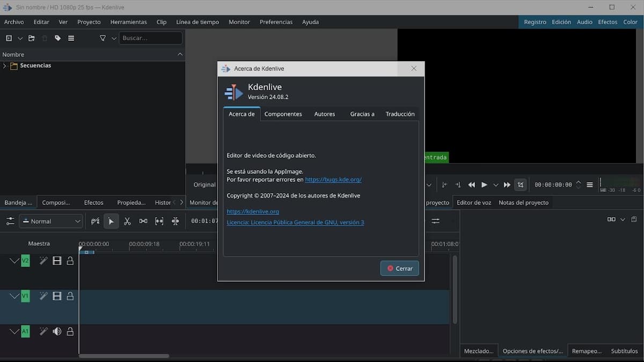Switch to the Edición workspace
The height and width of the screenshot is (362, 644).
tap(561, 22)
